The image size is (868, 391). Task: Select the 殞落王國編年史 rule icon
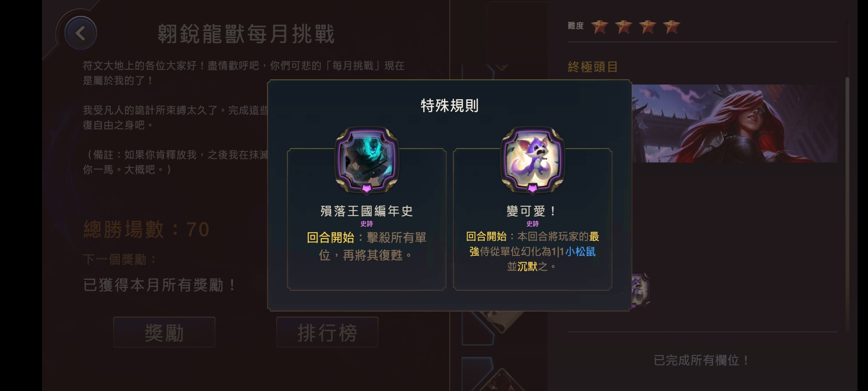[366, 160]
